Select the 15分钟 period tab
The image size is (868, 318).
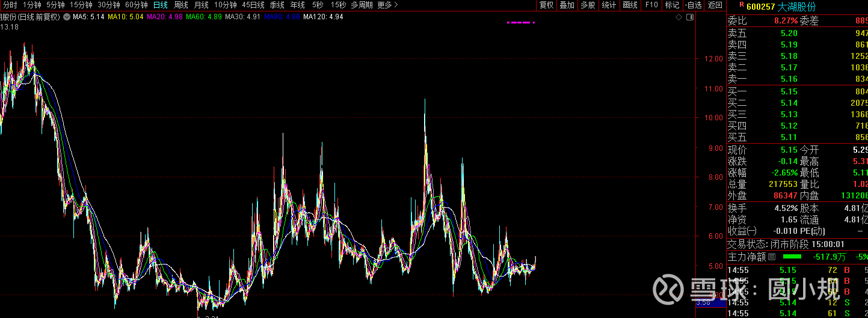81,5
